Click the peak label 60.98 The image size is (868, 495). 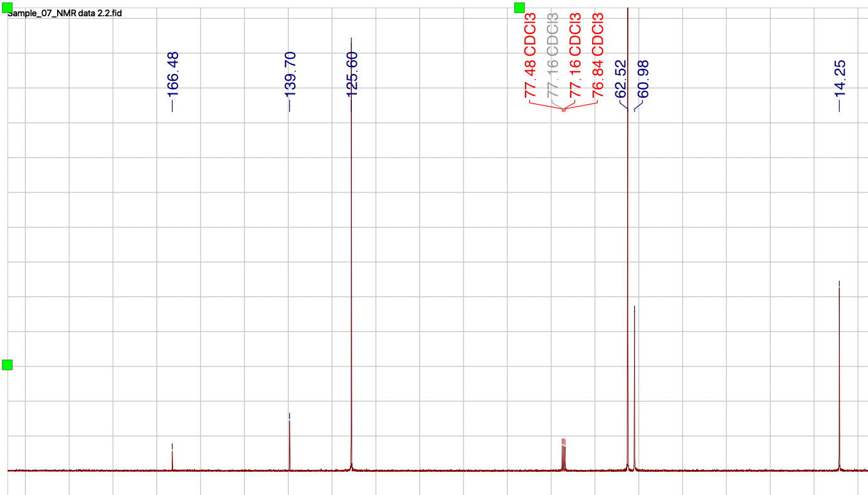point(643,78)
